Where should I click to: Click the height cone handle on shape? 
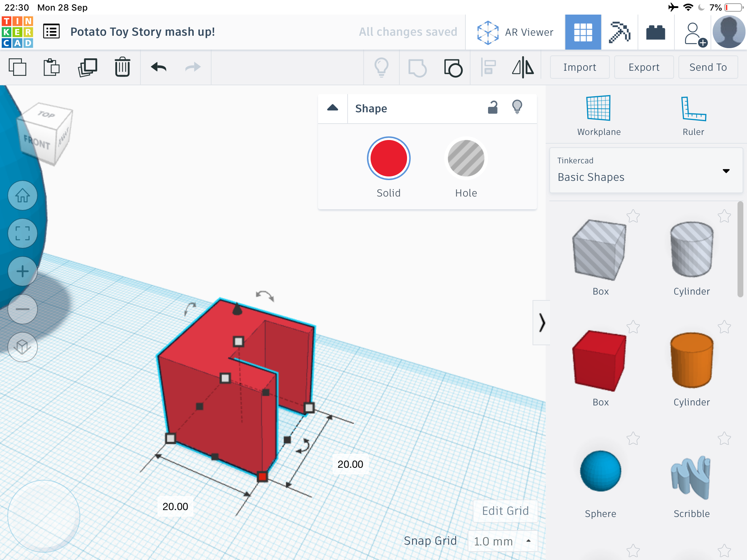pos(237,309)
